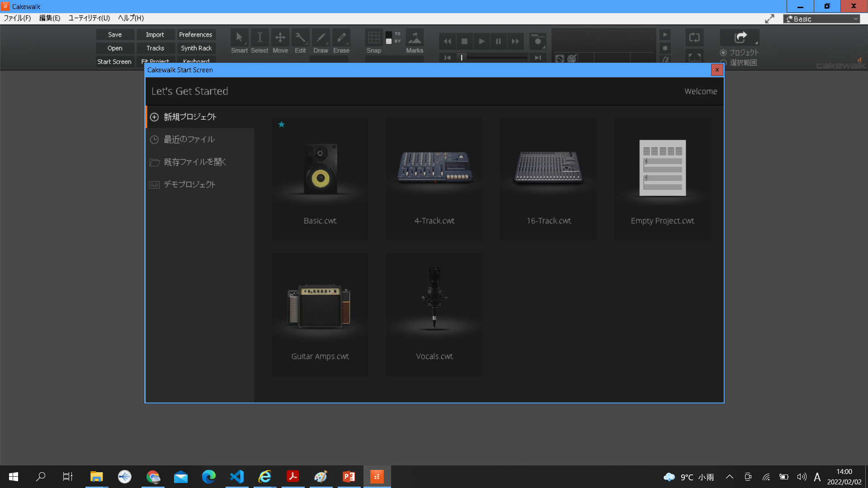Pause playback with the Pause button

coord(498,41)
